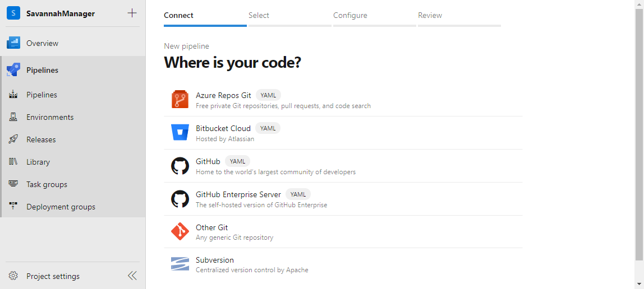This screenshot has width=644, height=289.
Task: Click the Subversion logo icon
Action: pos(180,264)
